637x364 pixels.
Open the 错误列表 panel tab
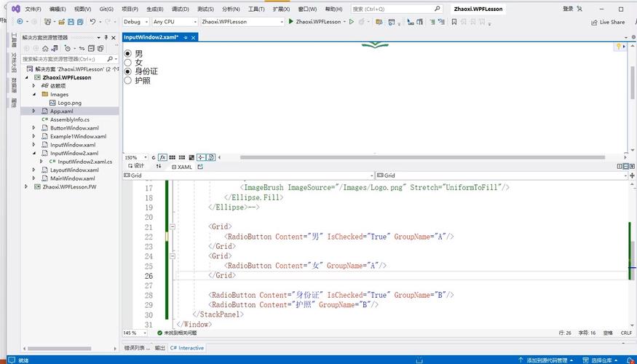click(x=137, y=348)
